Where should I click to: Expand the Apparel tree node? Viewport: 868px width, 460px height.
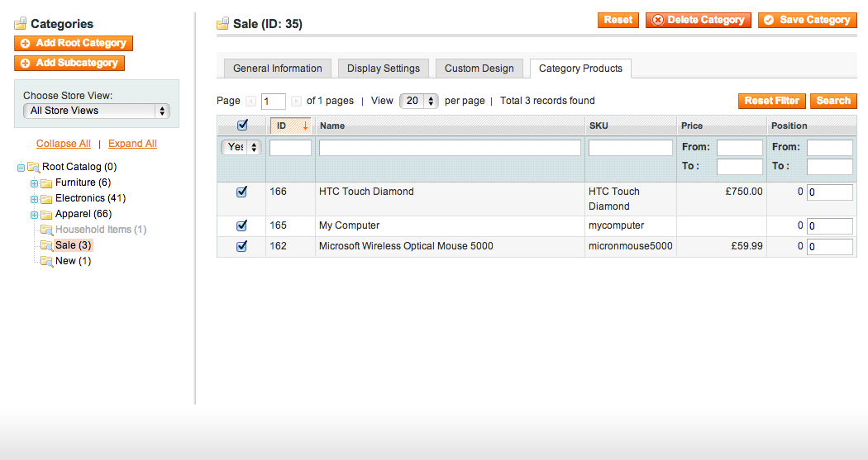click(35, 215)
